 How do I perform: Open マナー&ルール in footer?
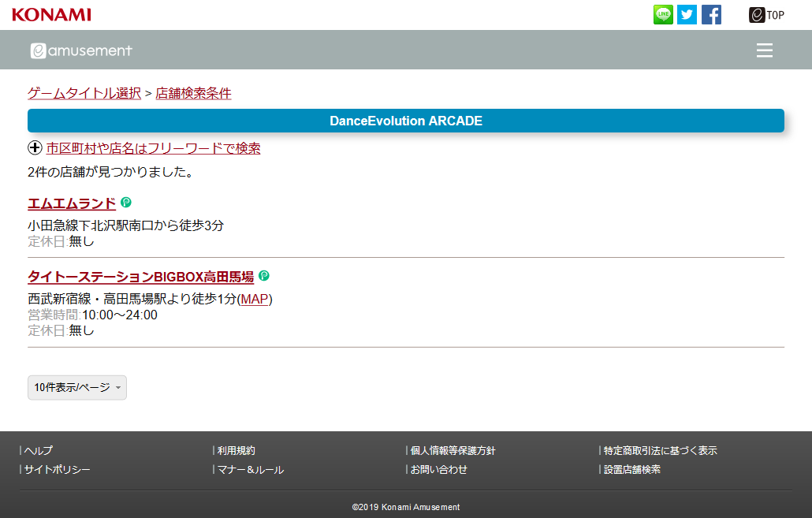click(251, 469)
